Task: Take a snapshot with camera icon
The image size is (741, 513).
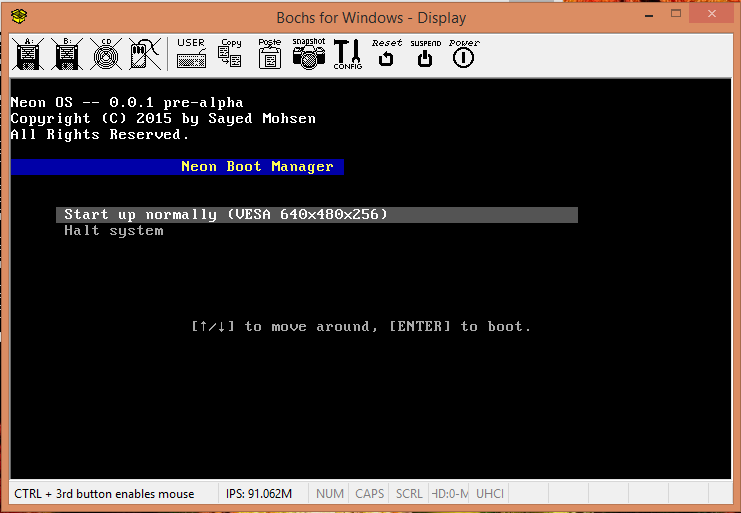Action: (x=309, y=54)
